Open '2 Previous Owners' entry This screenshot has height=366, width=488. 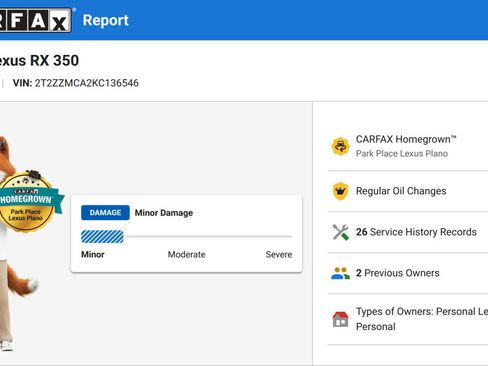pos(408,273)
